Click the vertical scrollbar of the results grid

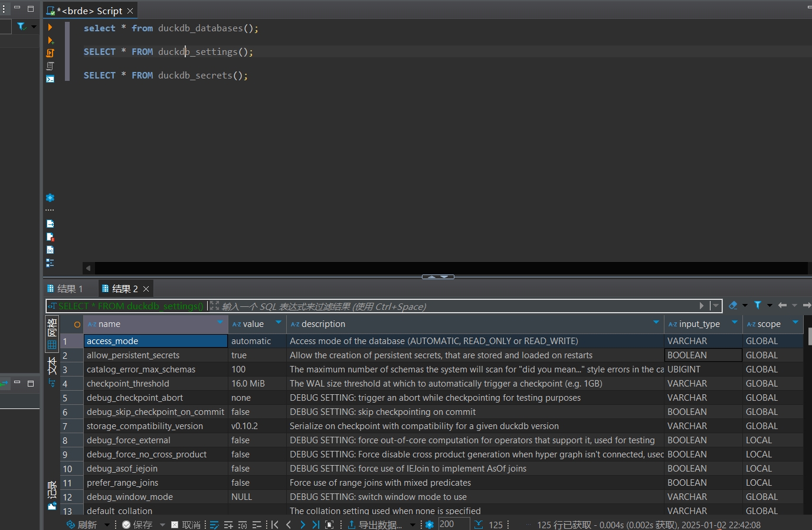tap(810, 336)
